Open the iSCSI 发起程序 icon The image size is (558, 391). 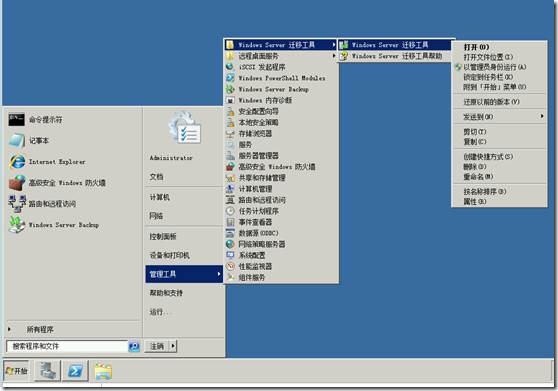[x=230, y=67]
